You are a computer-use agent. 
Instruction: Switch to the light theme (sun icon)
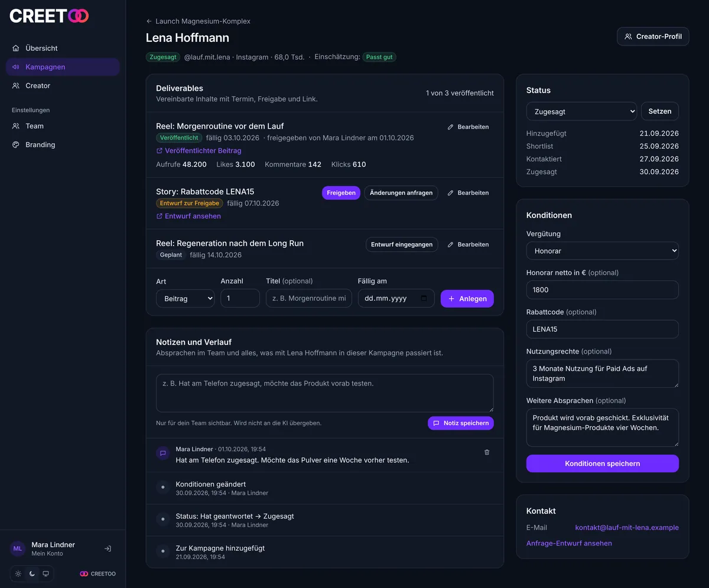[18, 574]
